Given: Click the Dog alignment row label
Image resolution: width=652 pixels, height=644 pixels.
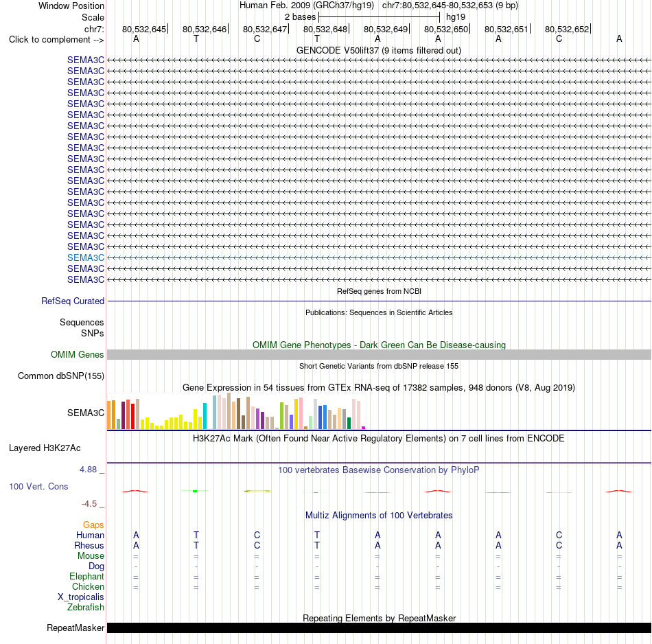Looking at the screenshot, I should 96,566.
